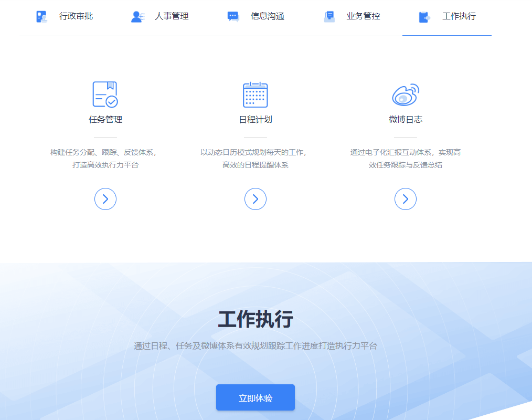Open 微博日志 details with the arrow circle
Image resolution: width=532 pixels, height=420 pixels.
405,199
